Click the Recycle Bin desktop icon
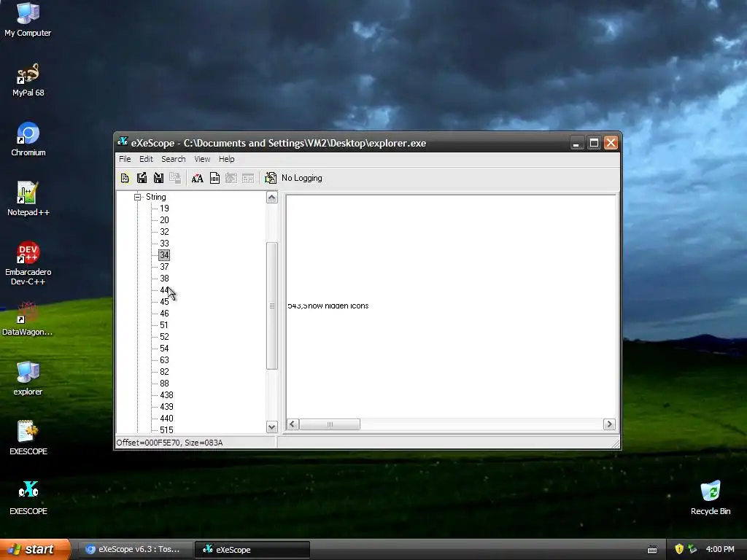 711,498
